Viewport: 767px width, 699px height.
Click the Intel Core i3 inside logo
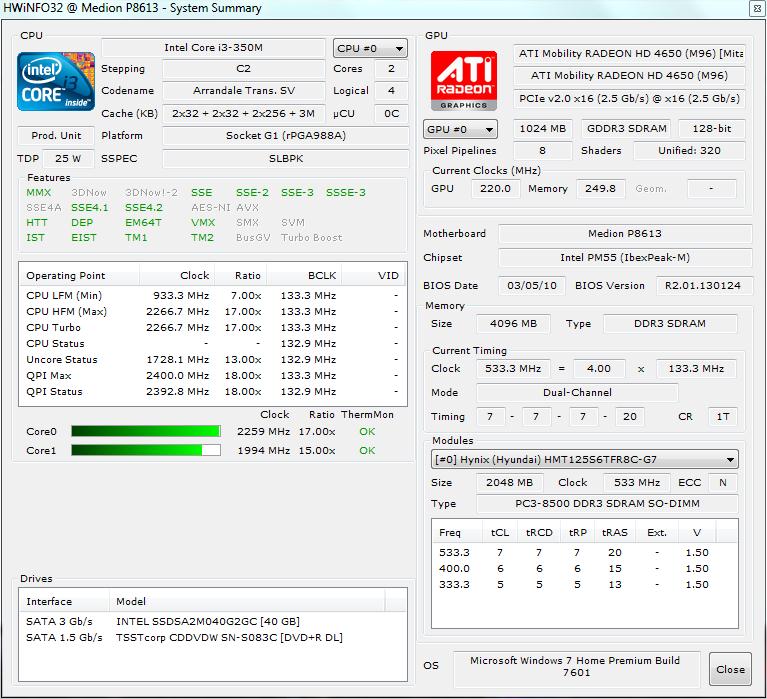coord(56,81)
